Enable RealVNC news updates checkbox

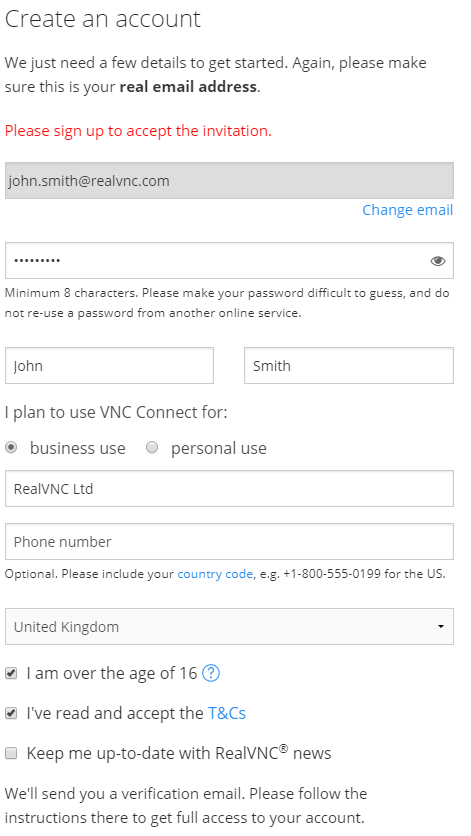click(x=11, y=753)
